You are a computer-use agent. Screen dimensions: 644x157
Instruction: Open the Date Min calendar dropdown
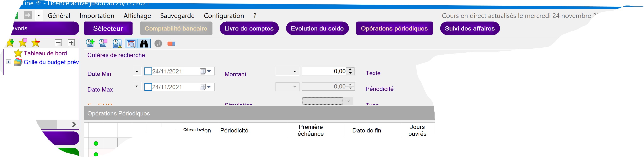point(209,71)
